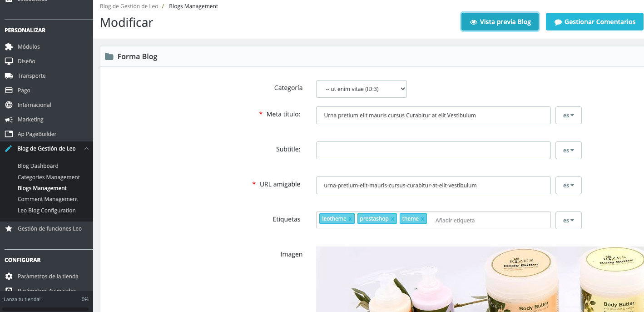
Task: Collapse the Blog de Gestión de Leo menu chevron
Action: [86, 149]
